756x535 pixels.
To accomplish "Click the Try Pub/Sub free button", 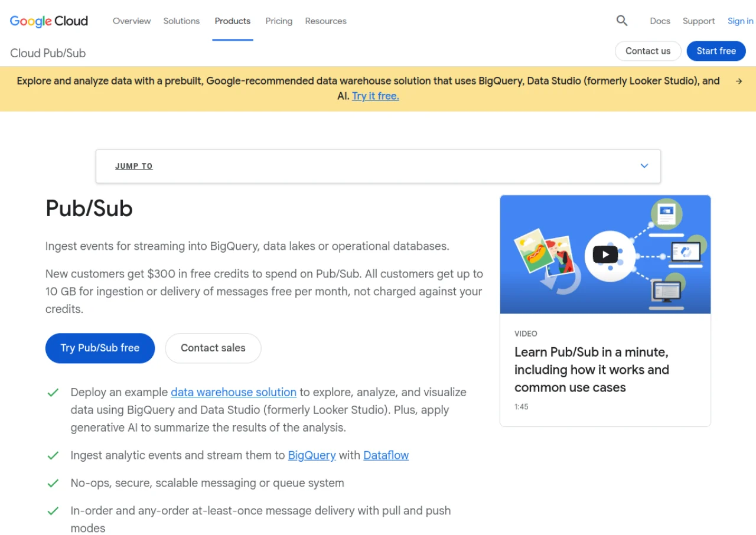I will click(x=100, y=348).
